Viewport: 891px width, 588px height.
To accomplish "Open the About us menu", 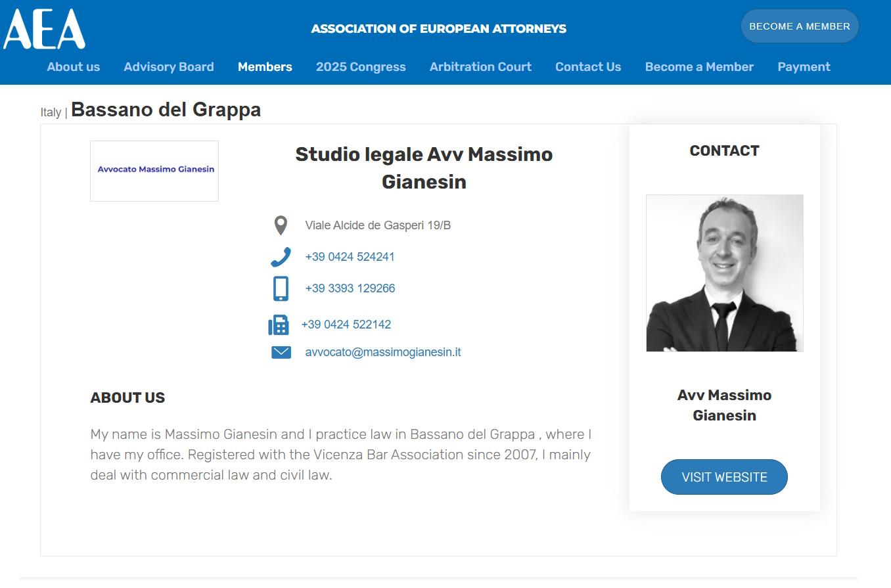I will (73, 66).
